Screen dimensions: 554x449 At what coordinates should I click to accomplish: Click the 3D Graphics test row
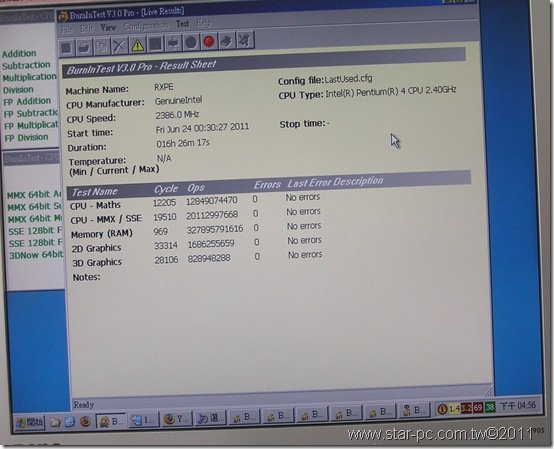(x=198, y=259)
